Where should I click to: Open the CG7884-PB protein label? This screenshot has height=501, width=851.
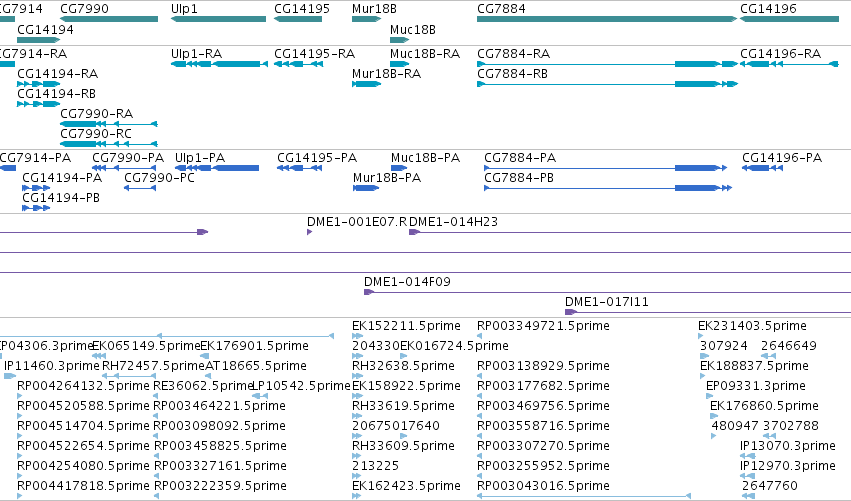click(x=519, y=178)
